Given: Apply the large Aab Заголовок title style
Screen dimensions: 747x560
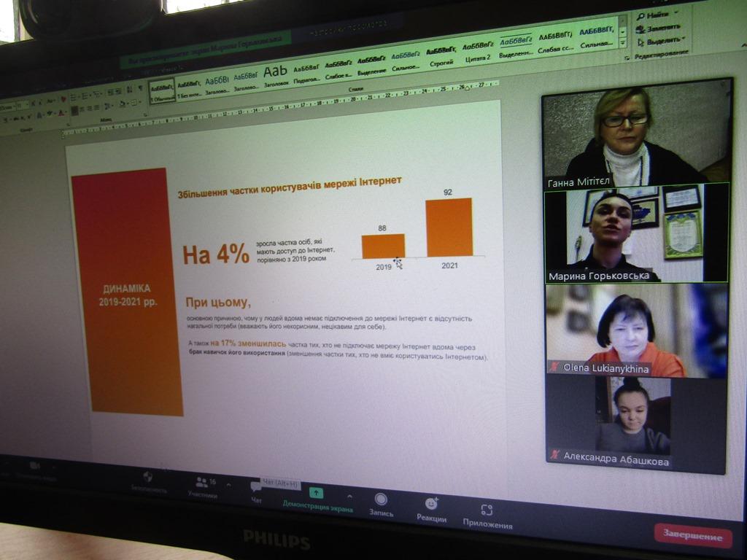Looking at the screenshot, I should tap(276, 75).
